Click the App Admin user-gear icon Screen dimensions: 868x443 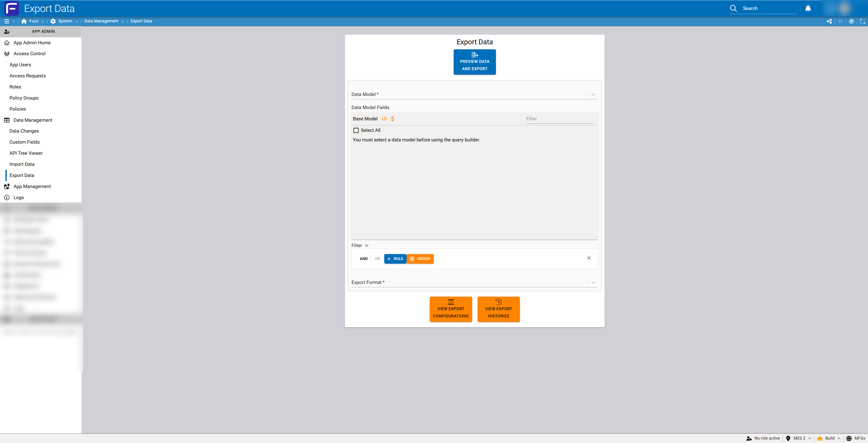click(x=7, y=32)
